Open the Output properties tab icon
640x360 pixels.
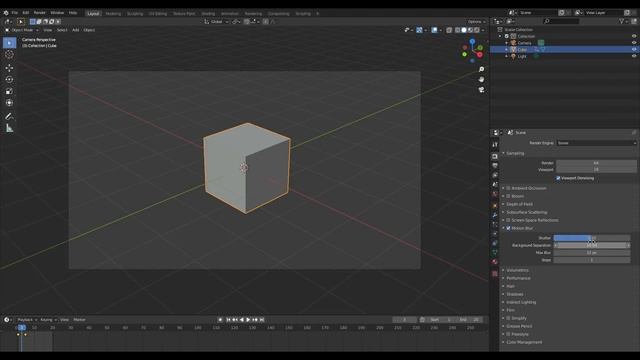[x=495, y=166]
